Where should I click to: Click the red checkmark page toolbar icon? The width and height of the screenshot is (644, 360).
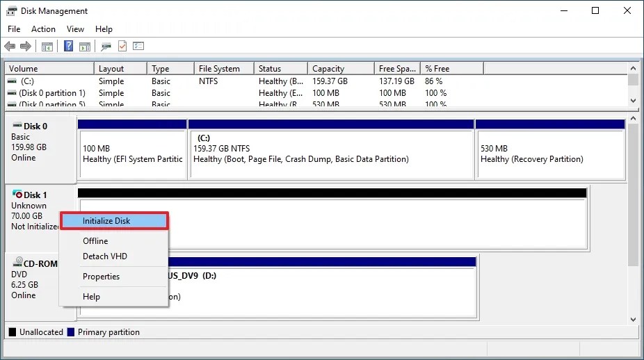click(x=122, y=46)
